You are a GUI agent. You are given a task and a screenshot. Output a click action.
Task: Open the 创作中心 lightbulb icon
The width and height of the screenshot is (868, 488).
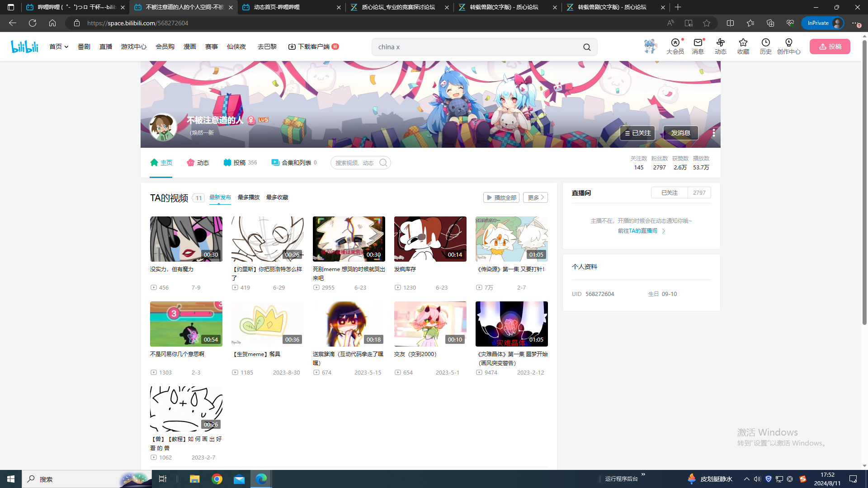788,46
